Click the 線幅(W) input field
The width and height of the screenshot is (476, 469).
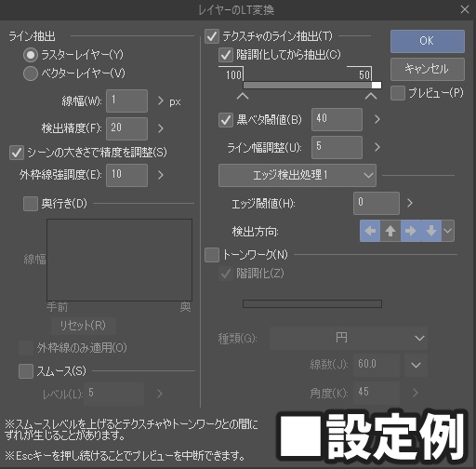coord(126,100)
